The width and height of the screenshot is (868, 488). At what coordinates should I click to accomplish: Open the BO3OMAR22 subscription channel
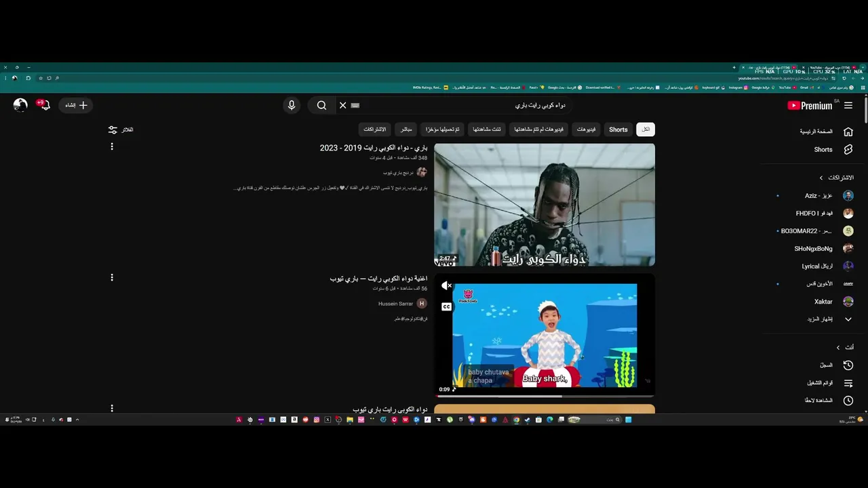point(817,230)
